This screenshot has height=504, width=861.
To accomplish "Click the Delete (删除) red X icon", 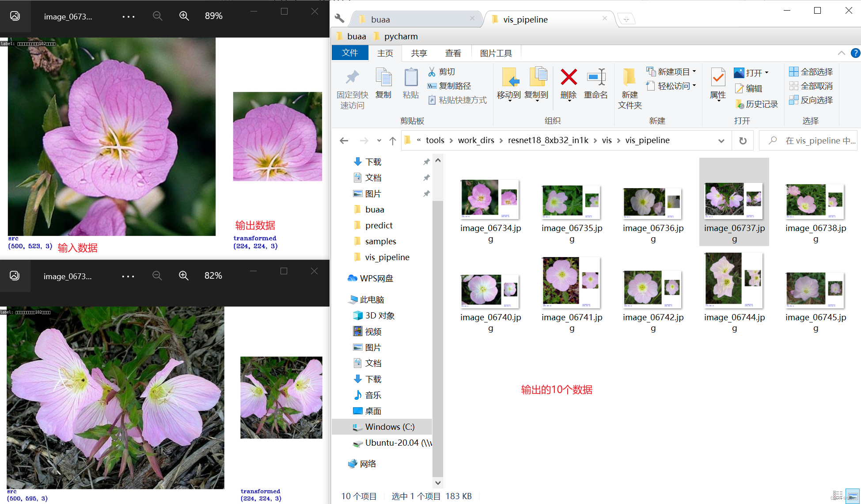I will pyautogui.click(x=569, y=77).
